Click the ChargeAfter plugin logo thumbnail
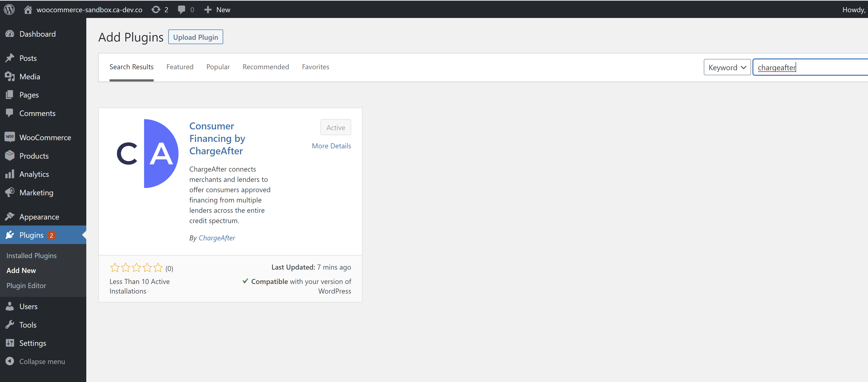 147,153
